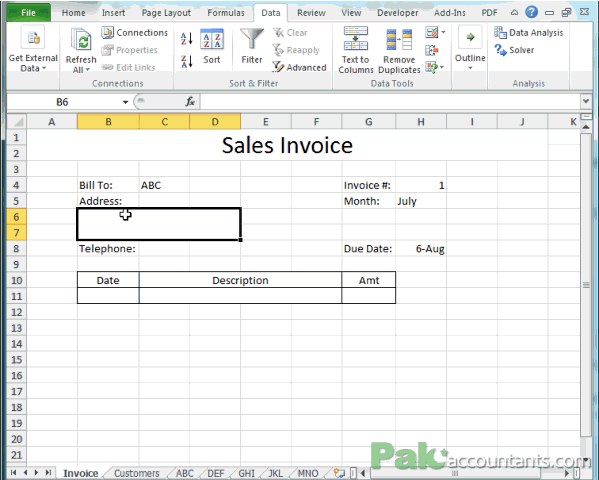Open Data Analysis tool
The width and height of the screenshot is (599, 480).
click(528, 33)
